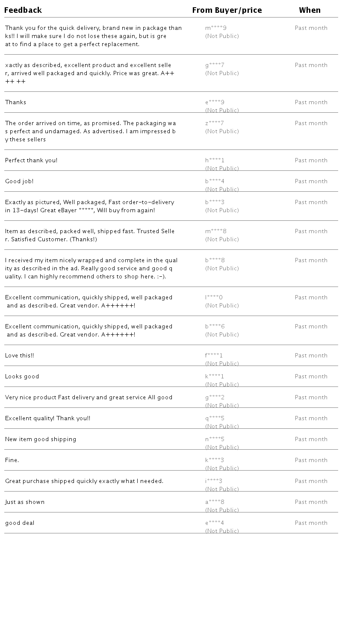The image size is (342, 644).
Task: Click the 'good deal' feedback comment
Action: coord(20,523)
